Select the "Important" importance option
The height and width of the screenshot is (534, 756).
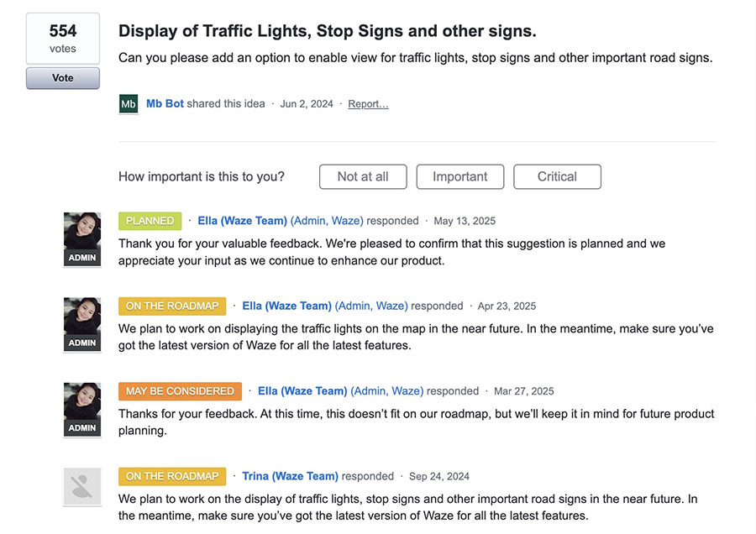(459, 176)
